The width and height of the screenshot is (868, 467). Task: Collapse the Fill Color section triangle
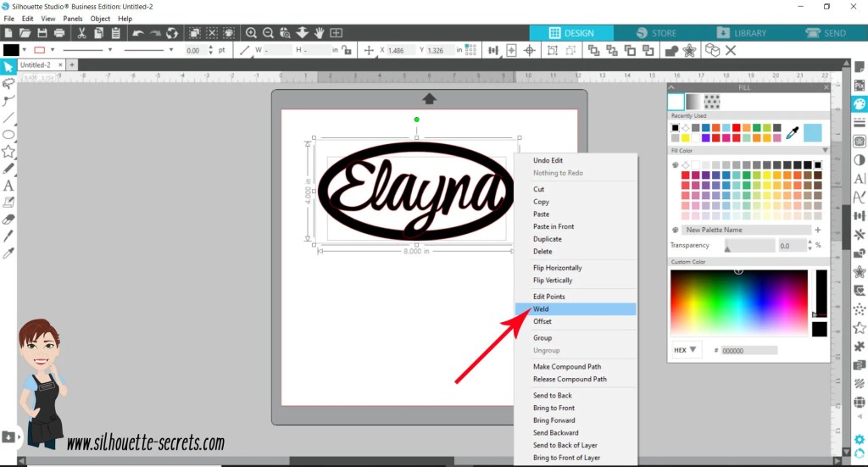pyautogui.click(x=825, y=151)
